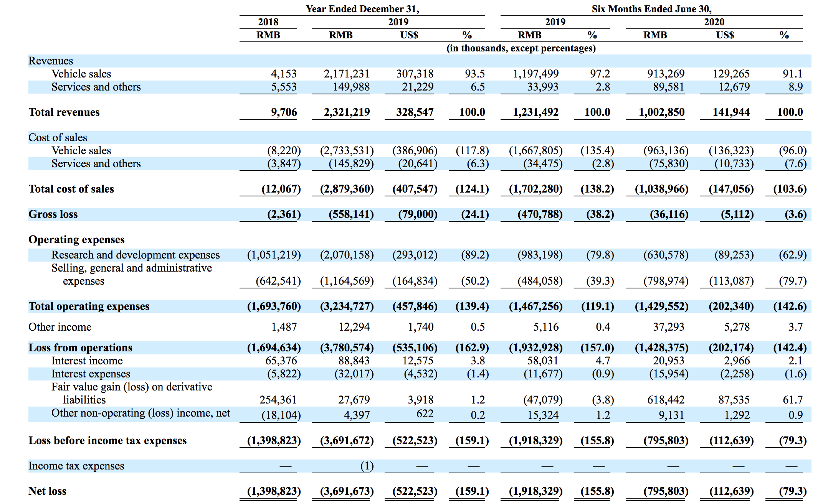Click the Other income row label

60,327
